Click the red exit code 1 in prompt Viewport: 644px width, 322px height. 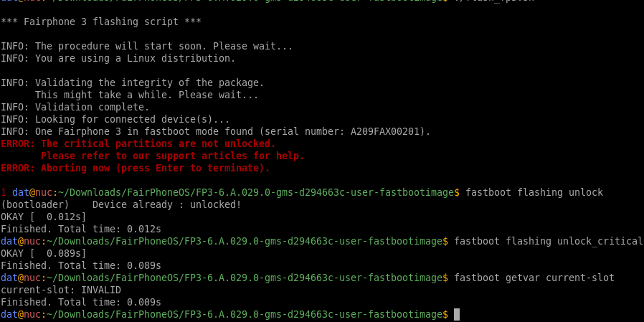coord(4,192)
